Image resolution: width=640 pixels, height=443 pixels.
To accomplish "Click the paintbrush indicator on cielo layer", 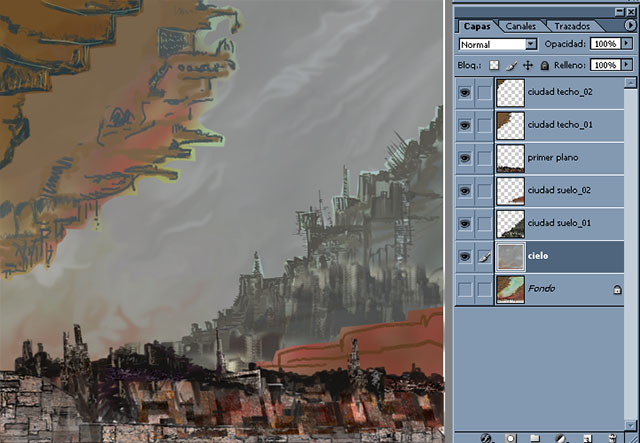I will [484, 257].
